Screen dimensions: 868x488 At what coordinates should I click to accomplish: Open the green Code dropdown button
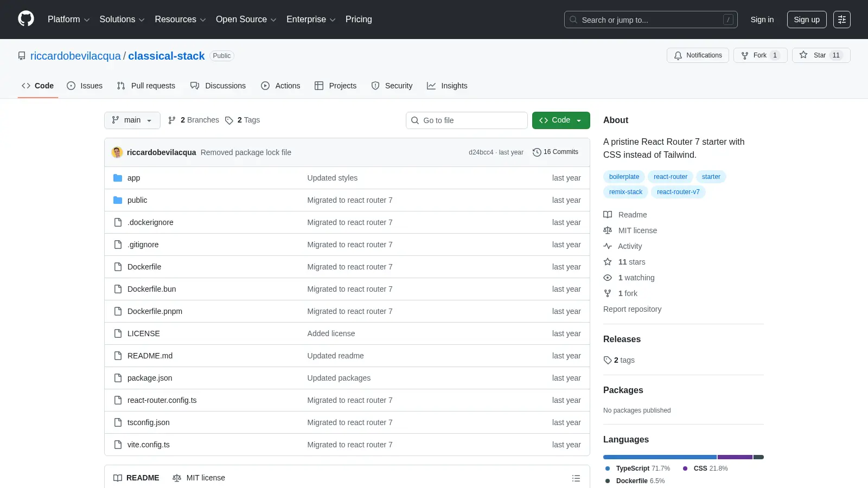pyautogui.click(x=561, y=120)
